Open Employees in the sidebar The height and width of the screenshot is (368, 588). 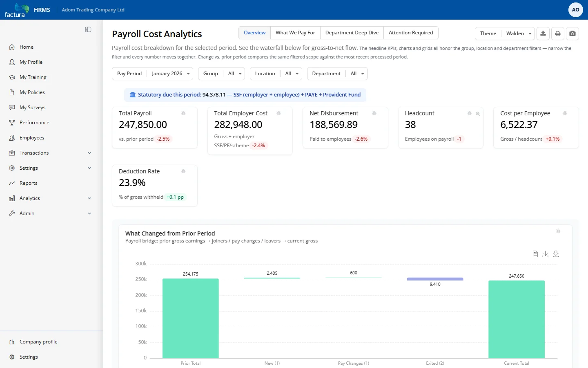pyautogui.click(x=50, y=138)
